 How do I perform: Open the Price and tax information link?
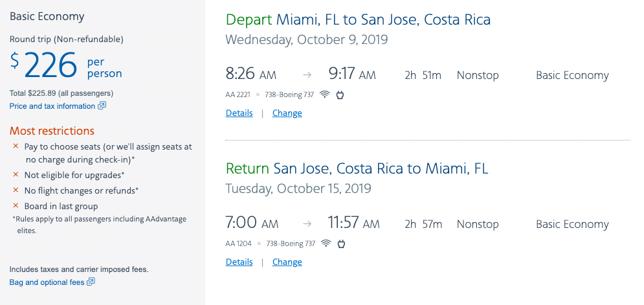52,106
